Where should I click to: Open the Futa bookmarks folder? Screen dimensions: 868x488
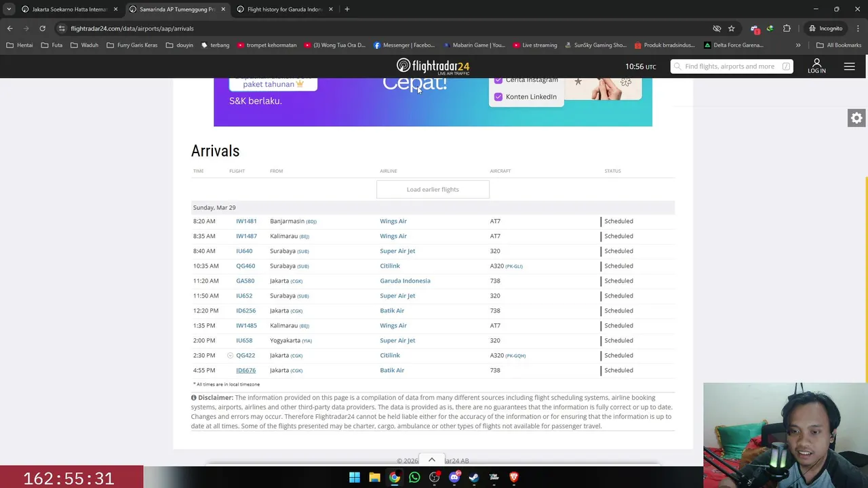(52, 45)
